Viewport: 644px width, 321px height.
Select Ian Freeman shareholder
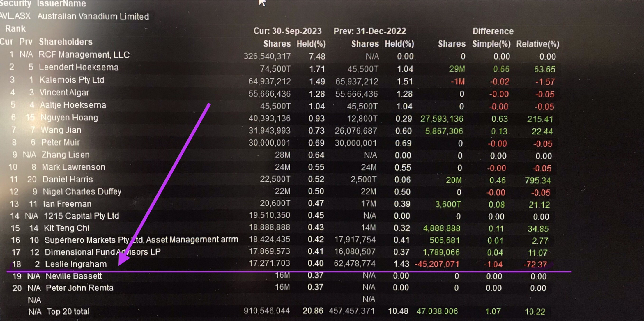(67, 204)
